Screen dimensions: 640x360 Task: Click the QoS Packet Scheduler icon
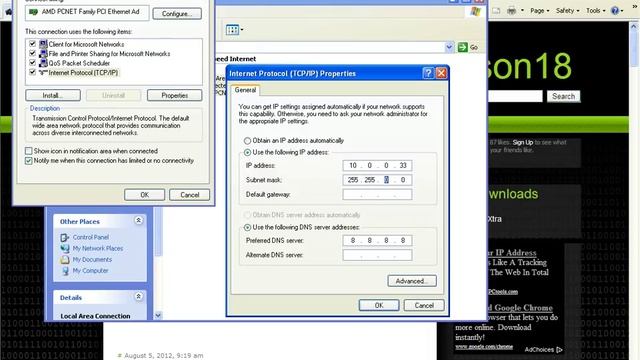43,63
